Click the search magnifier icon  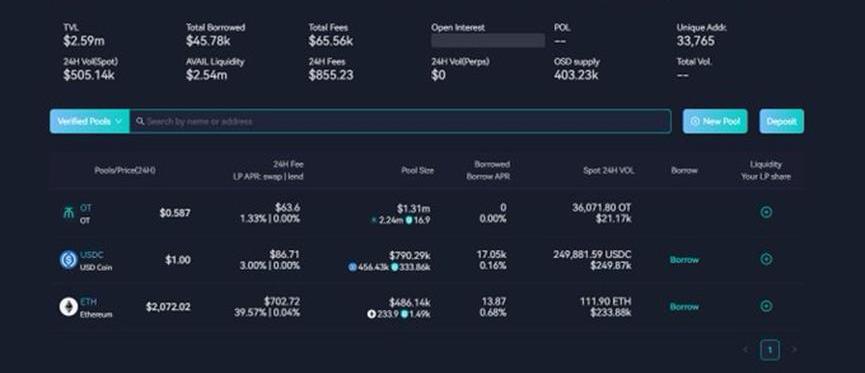140,121
